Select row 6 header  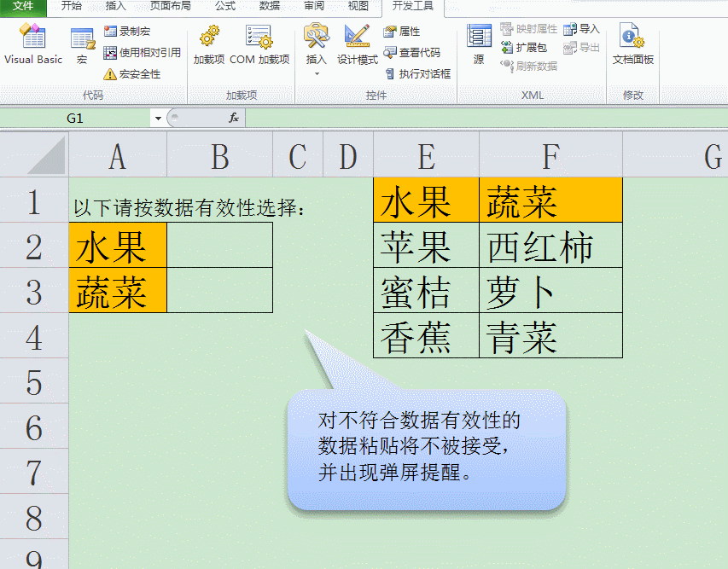[x=34, y=426]
